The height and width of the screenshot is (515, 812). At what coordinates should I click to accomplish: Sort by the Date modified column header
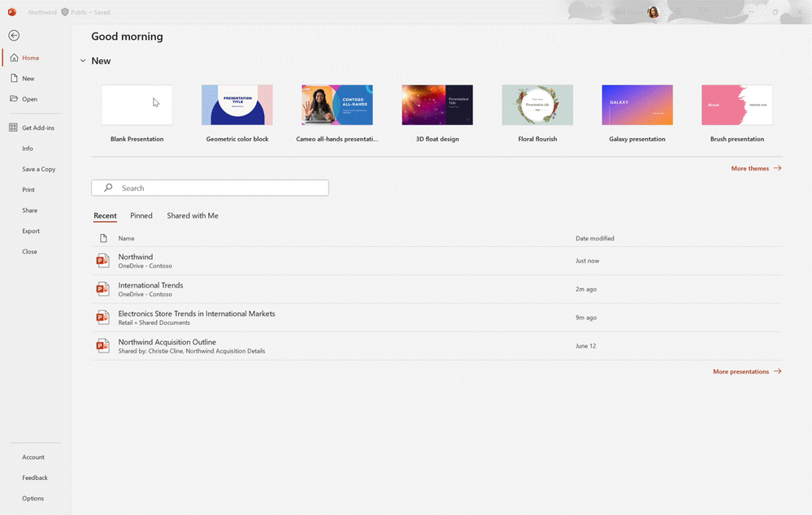pyautogui.click(x=595, y=239)
